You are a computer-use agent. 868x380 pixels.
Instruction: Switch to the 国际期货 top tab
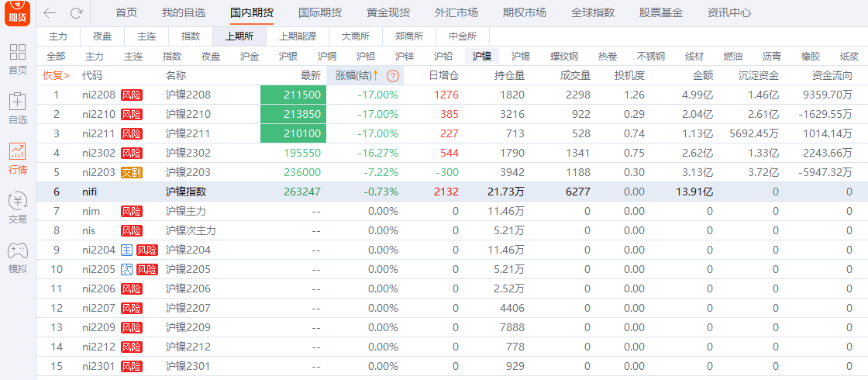[320, 12]
